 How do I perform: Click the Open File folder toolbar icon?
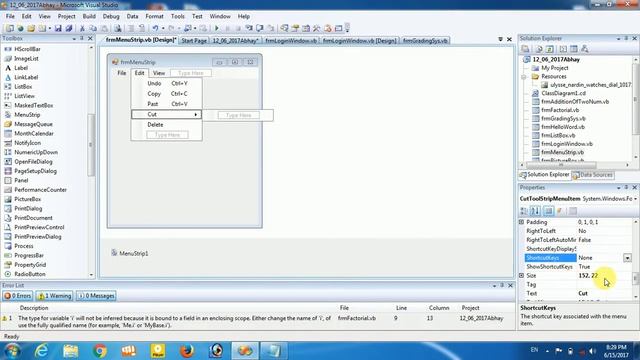pyautogui.click(x=31, y=28)
